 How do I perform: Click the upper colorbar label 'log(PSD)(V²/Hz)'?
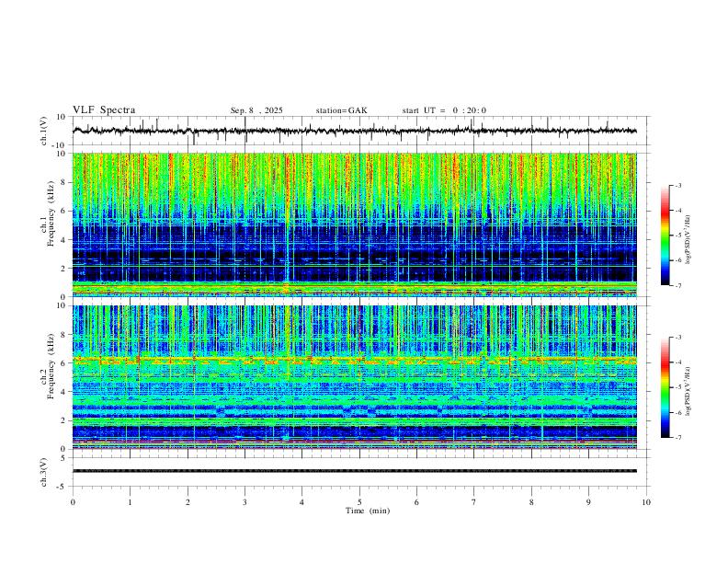(x=688, y=240)
